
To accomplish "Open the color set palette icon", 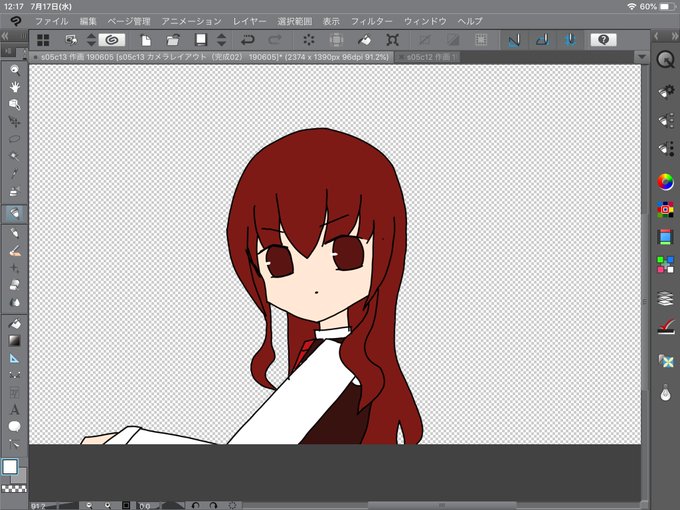I will [x=665, y=209].
